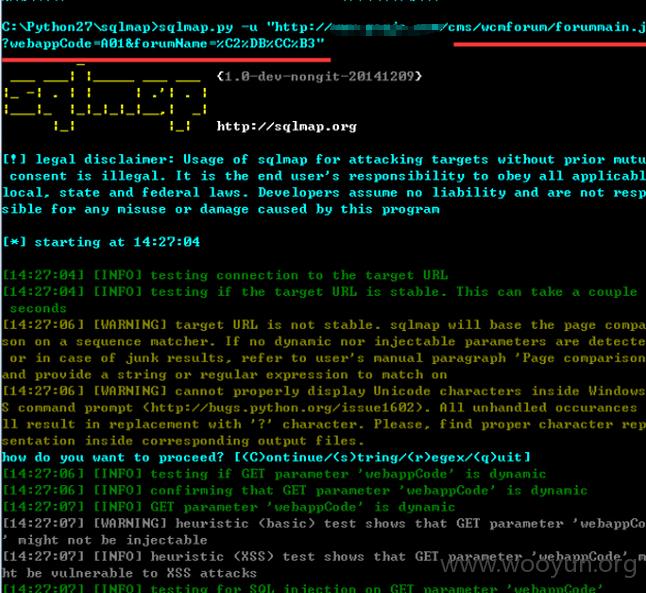Image resolution: width=646 pixels, height=593 pixels.
Task: Click 'heuristic (XSS) test shows' info line
Action: (x=323, y=556)
